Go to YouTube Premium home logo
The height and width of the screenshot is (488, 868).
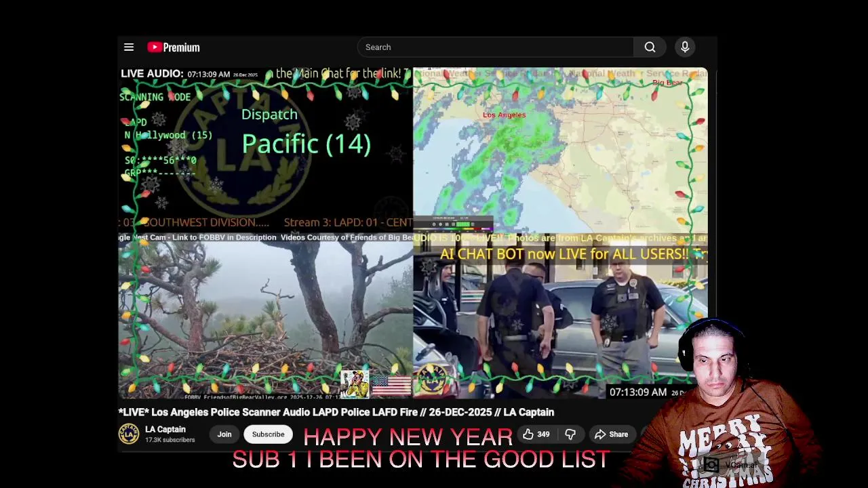(x=174, y=47)
